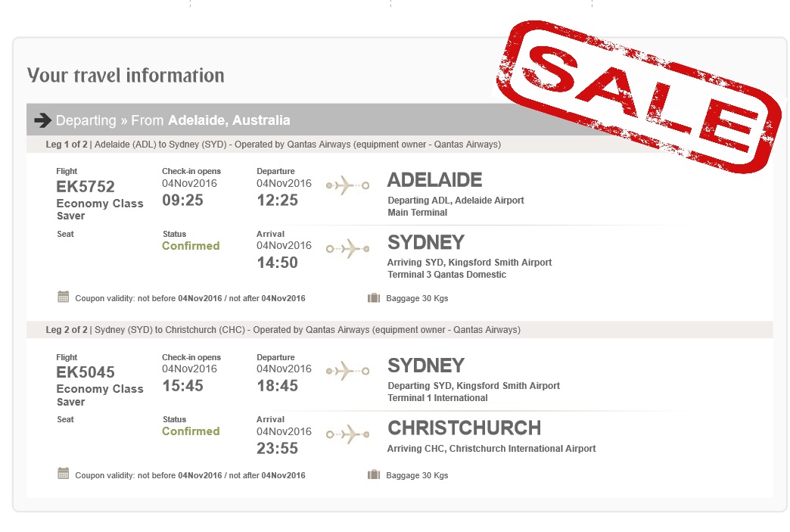790x532 pixels.
Task: Click the suitcase icon beside leg 1 baggage
Action: [374, 297]
